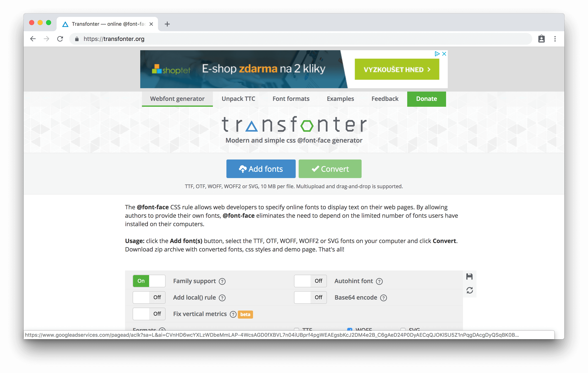
Task: Toggle the Autohint font Off switch
Action: point(309,281)
